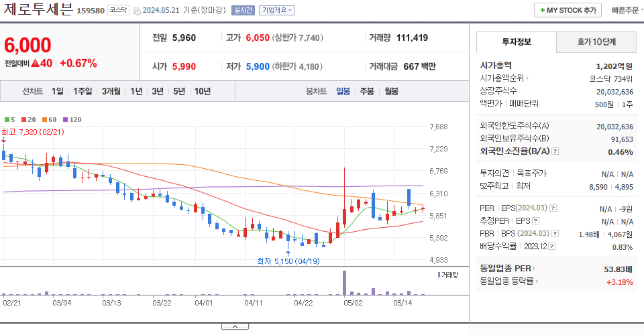This screenshot has height=335, width=644.
Task: Open the PER EPS(2024.03) help icon
Action: [x=553, y=208]
